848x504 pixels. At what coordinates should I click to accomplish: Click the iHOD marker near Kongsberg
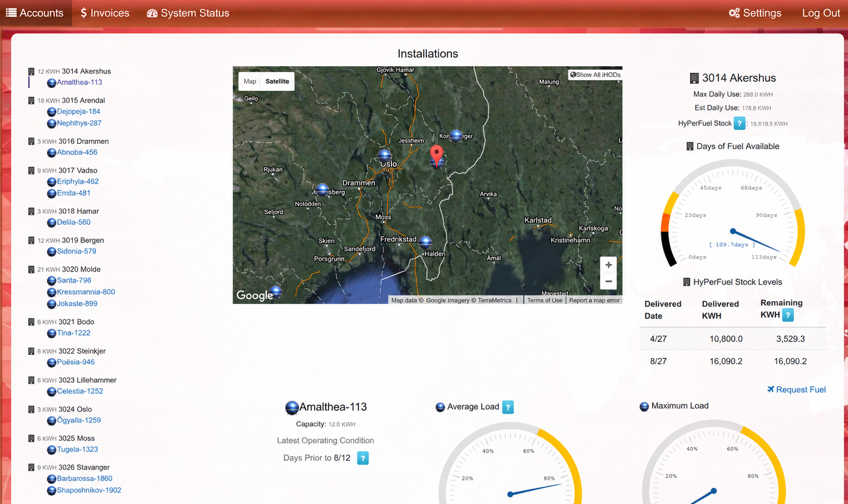click(x=323, y=190)
